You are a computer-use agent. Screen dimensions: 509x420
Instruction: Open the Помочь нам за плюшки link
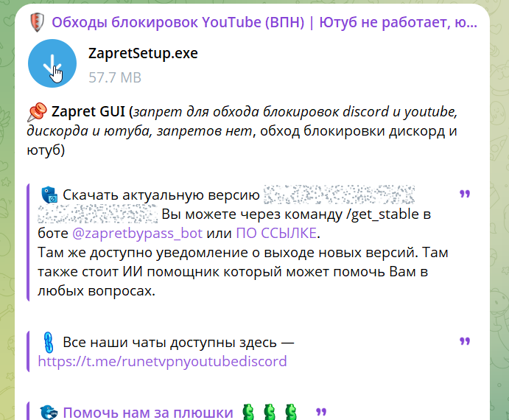[x=148, y=413]
